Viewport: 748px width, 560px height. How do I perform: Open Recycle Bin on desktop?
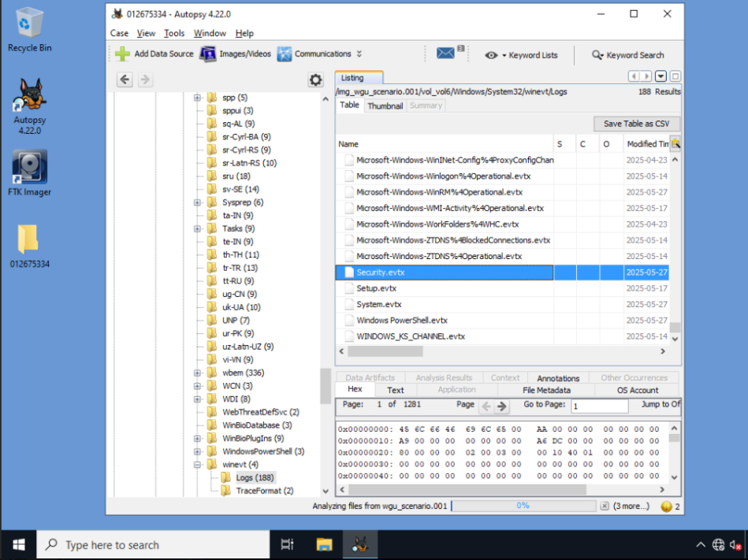(x=30, y=30)
